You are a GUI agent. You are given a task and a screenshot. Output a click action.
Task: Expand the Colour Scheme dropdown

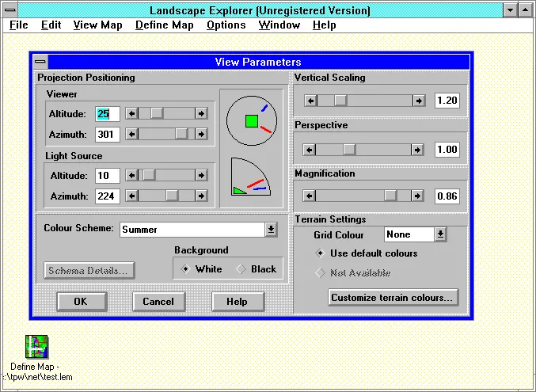[x=271, y=229]
